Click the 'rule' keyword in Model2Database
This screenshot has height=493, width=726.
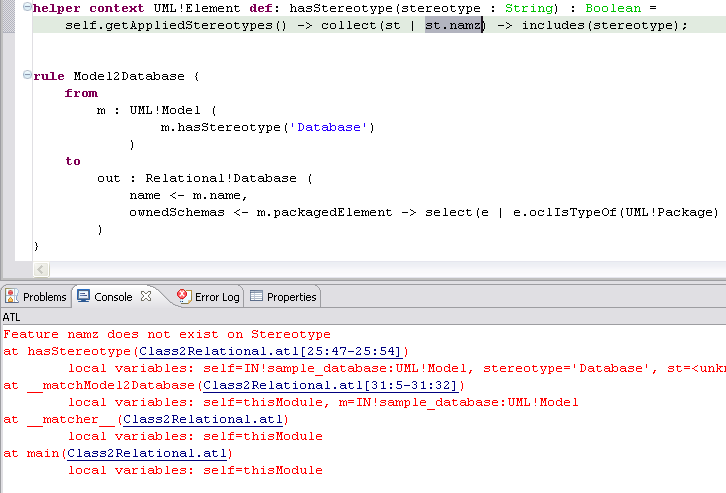[x=49, y=76]
